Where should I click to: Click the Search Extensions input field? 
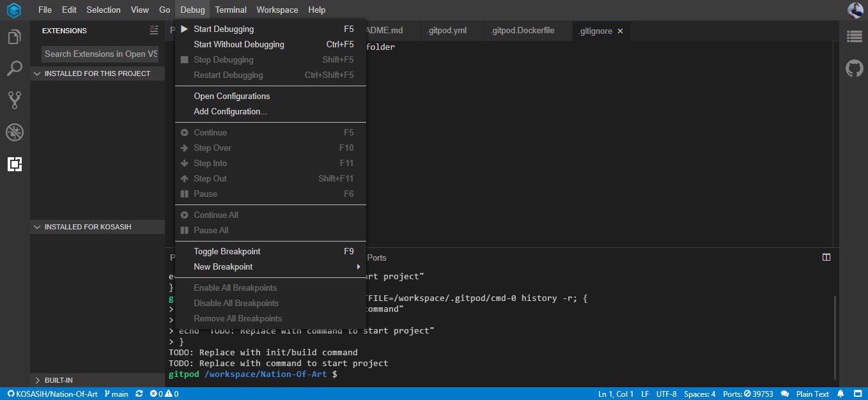click(100, 54)
